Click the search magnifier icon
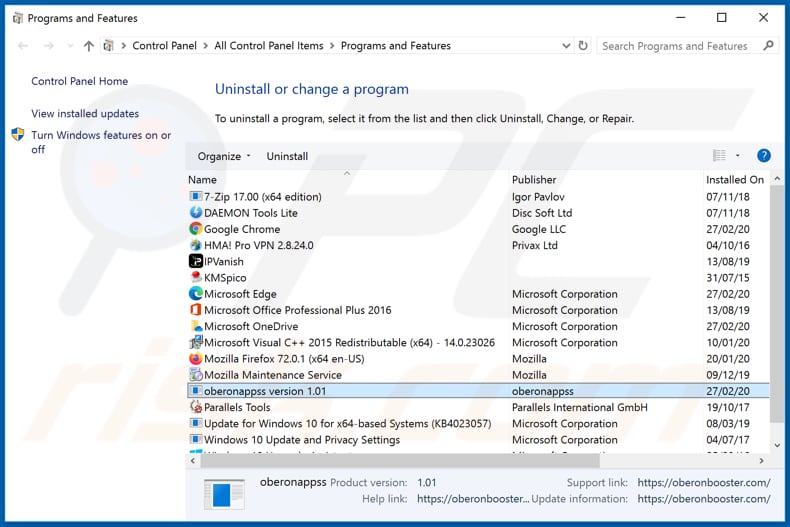The width and height of the screenshot is (790, 527). (x=768, y=46)
